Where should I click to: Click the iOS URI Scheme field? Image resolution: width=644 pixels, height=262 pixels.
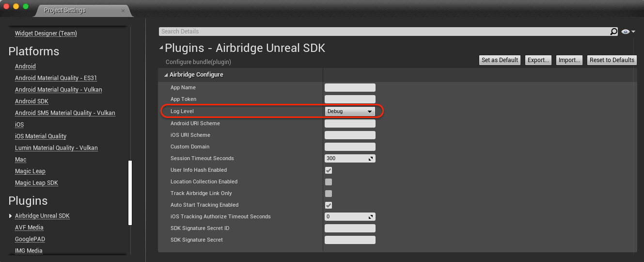350,135
